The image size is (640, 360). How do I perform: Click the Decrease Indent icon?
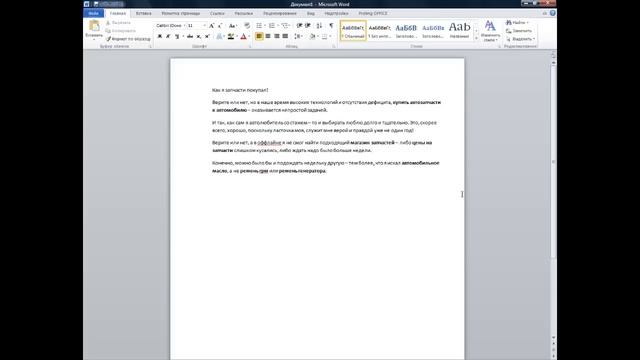299,26
